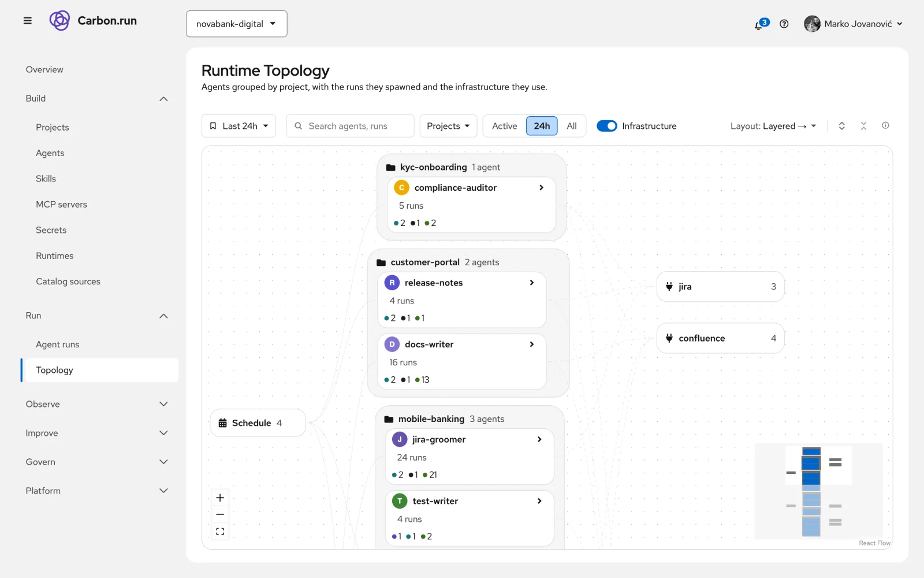Screen dimensions: 924x578
Task: Select the jira infrastructure node
Action: pyautogui.click(x=720, y=287)
